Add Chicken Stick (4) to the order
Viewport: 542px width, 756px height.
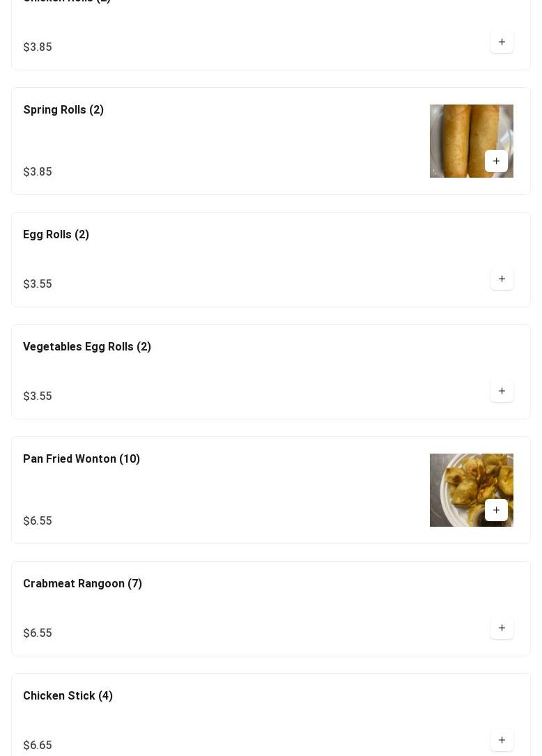(502, 740)
